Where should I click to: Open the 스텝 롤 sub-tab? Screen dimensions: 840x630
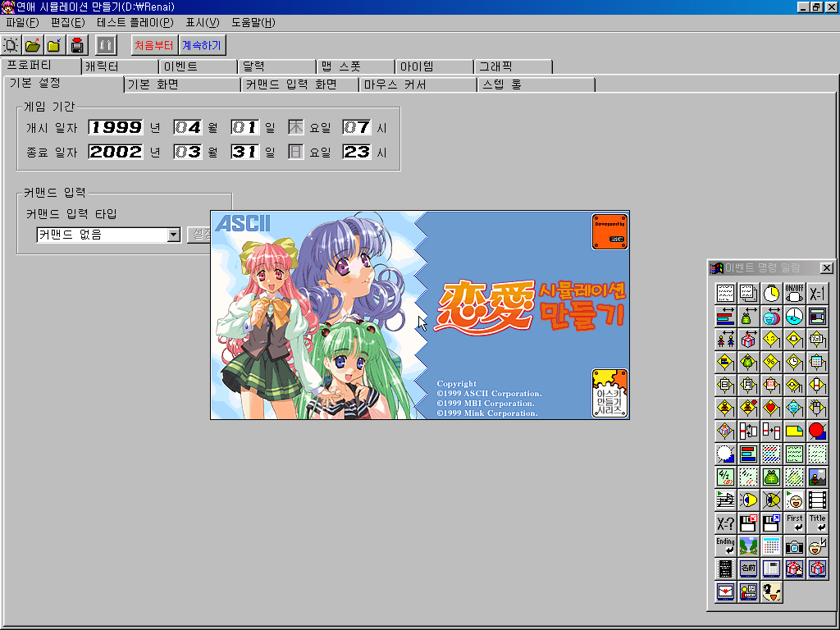tap(536, 84)
